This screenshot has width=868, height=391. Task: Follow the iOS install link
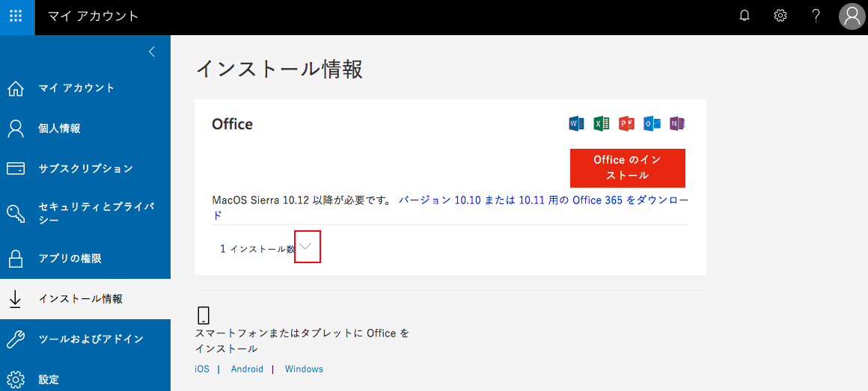click(202, 369)
